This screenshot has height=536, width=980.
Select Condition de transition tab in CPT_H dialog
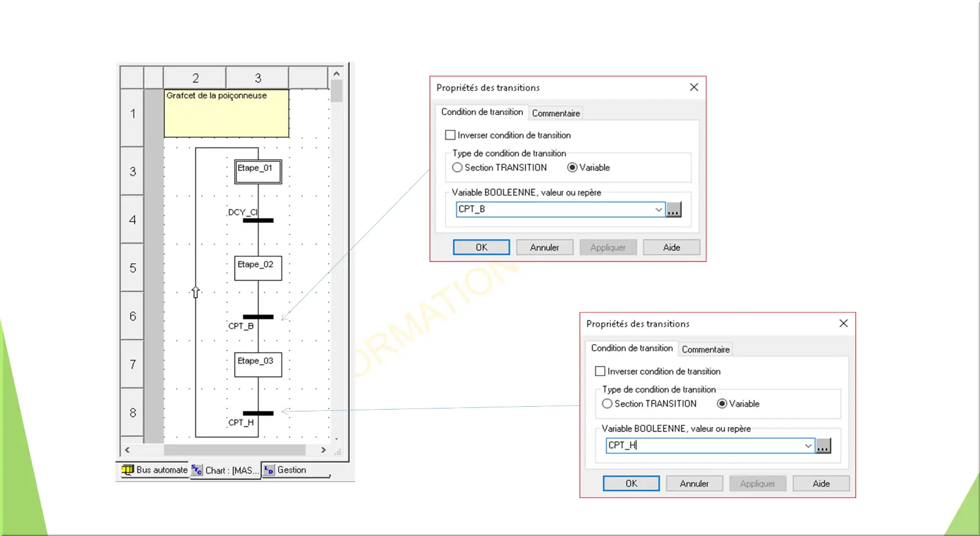(x=632, y=348)
